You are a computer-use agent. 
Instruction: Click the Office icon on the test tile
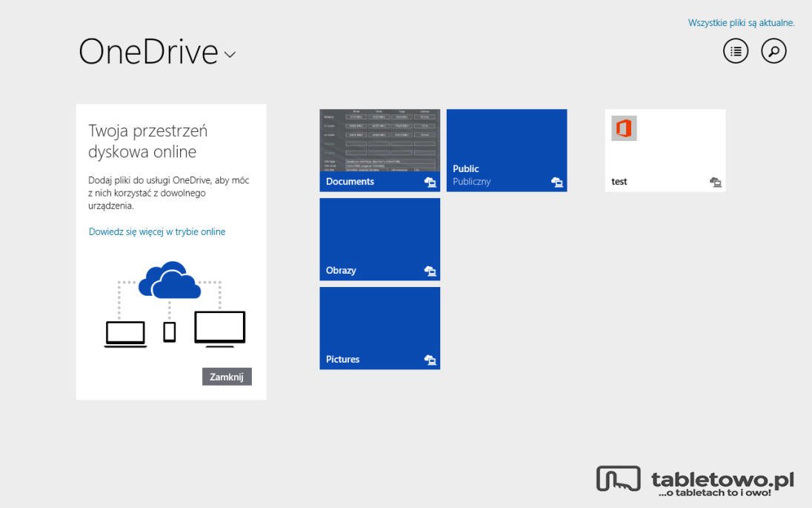pyautogui.click(x=624, y=128)
